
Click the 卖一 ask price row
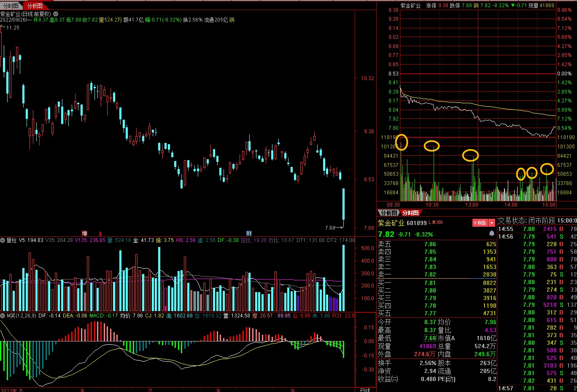(437, 274)
